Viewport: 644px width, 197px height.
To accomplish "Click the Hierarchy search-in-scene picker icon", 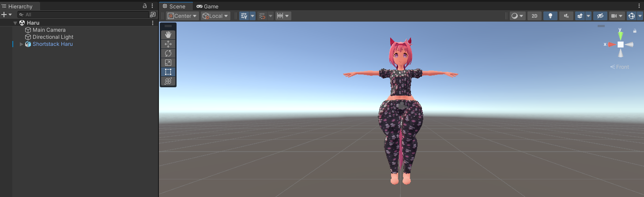I will (x=153, y=15).
